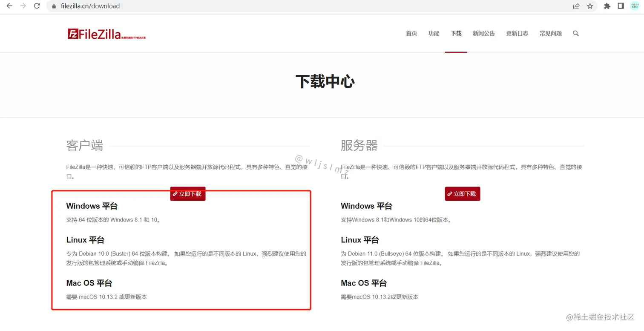Open the extensions puzzle icon

click(x=607, y=6)
